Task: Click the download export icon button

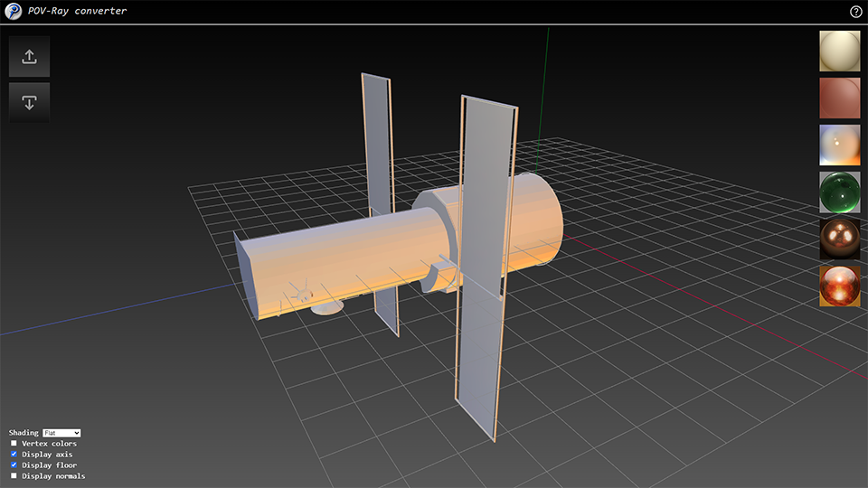Action: point(29,102)
